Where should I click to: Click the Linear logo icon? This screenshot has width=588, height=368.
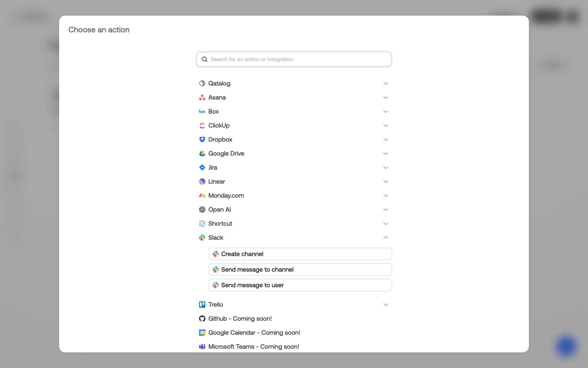(x=202, y=182)
